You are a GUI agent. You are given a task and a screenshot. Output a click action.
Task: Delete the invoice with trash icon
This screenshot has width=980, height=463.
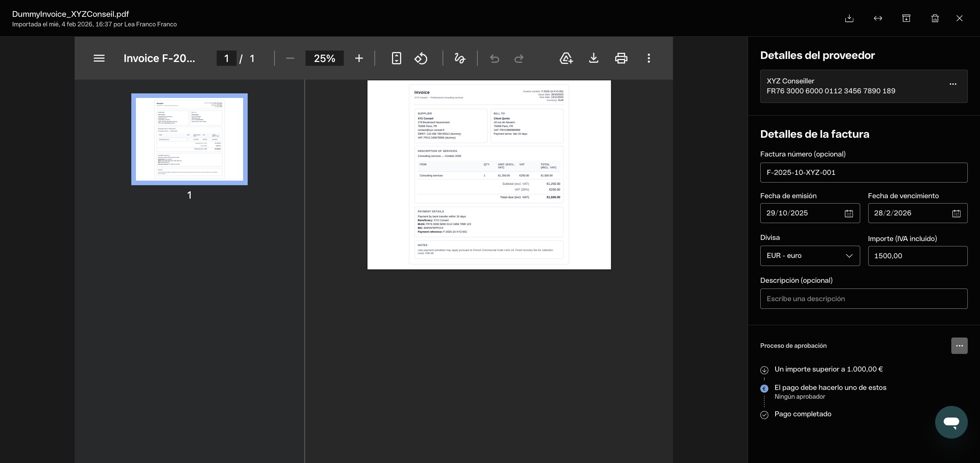pyautogui.click(x=935, y=18)
